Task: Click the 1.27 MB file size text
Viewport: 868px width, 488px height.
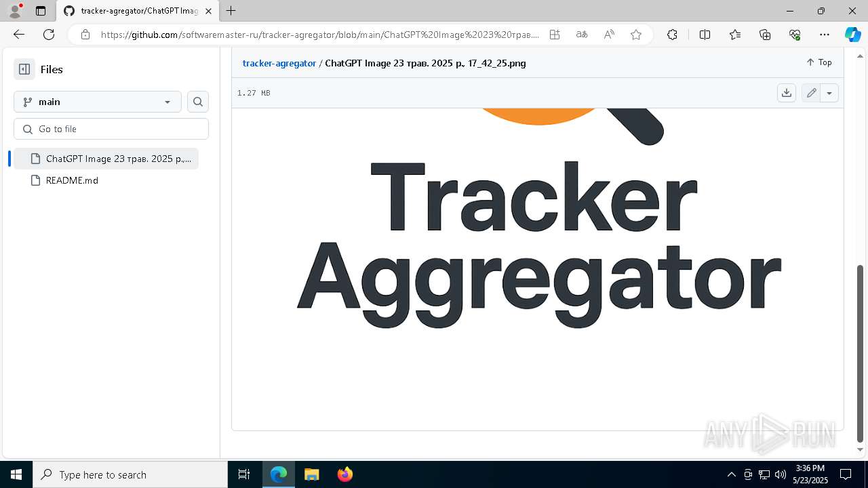Action: [254, 93]
